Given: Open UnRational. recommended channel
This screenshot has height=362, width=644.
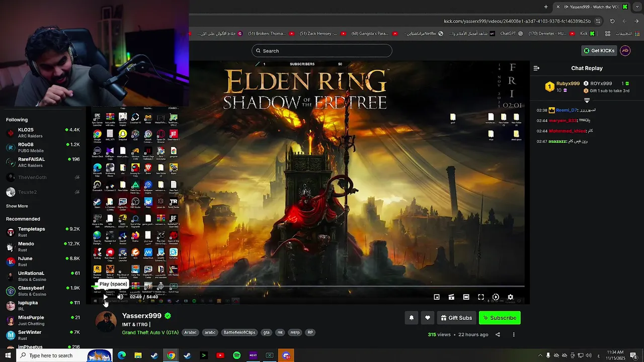Looking at the screenshot, I should click(43, 276).
